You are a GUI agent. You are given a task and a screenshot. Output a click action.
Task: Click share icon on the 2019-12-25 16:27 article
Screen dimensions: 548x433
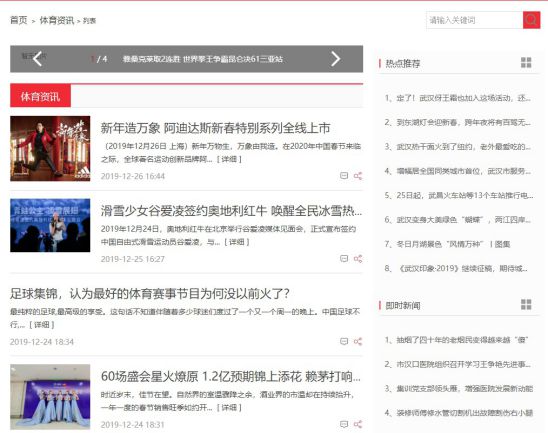[x=358, y=259]
